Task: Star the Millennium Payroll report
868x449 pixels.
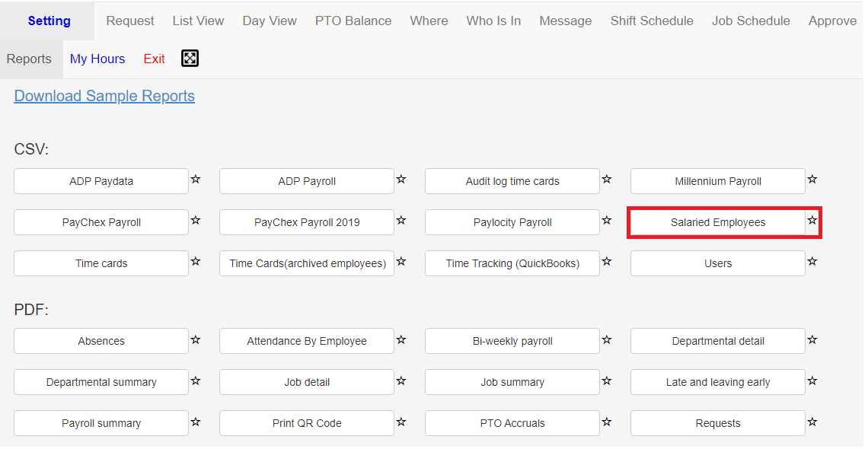Action: pos(812,179)
